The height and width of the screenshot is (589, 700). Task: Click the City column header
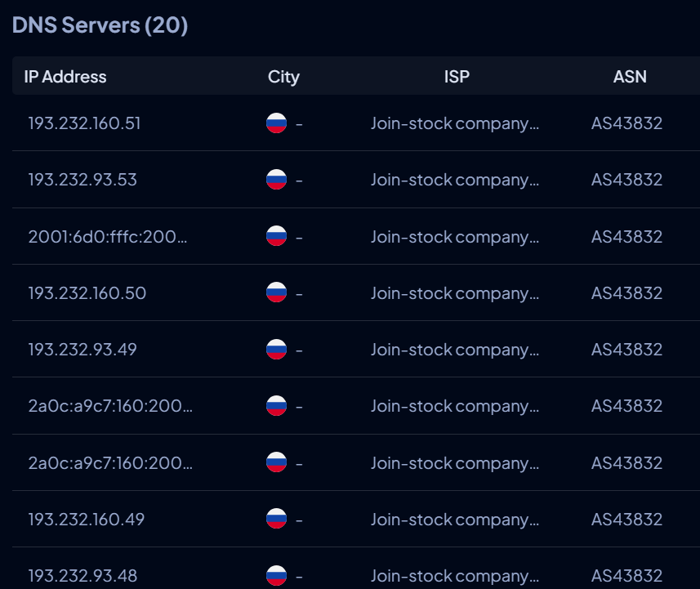pos(283,77)
